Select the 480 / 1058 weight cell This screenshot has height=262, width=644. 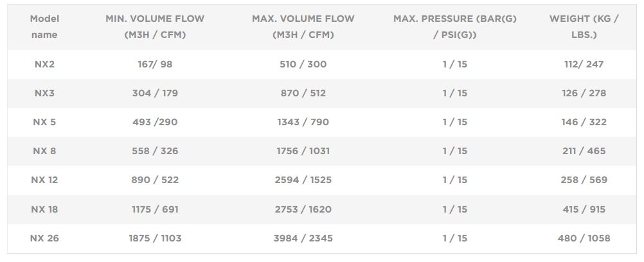(584, 238)
